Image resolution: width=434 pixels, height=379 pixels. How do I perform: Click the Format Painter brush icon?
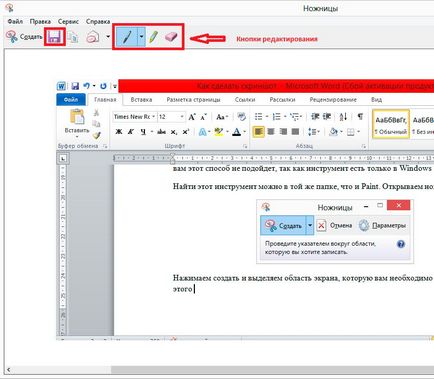coord(97,135)
